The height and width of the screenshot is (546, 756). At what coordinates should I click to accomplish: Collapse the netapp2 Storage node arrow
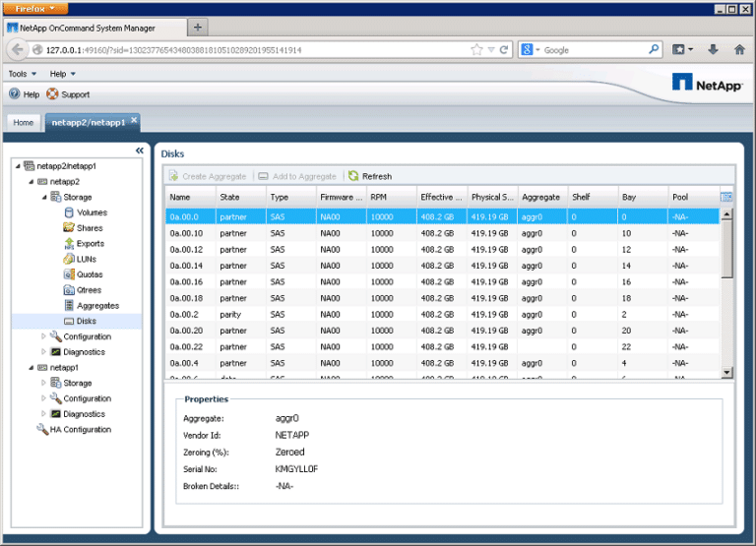[x=44, y=197]
